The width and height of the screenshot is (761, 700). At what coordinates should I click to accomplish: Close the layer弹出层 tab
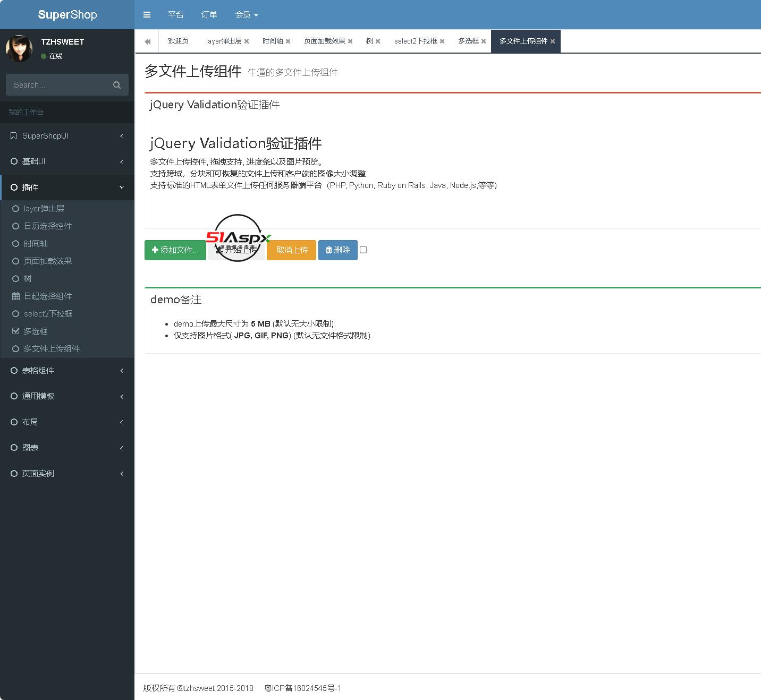tap(247, 41)
